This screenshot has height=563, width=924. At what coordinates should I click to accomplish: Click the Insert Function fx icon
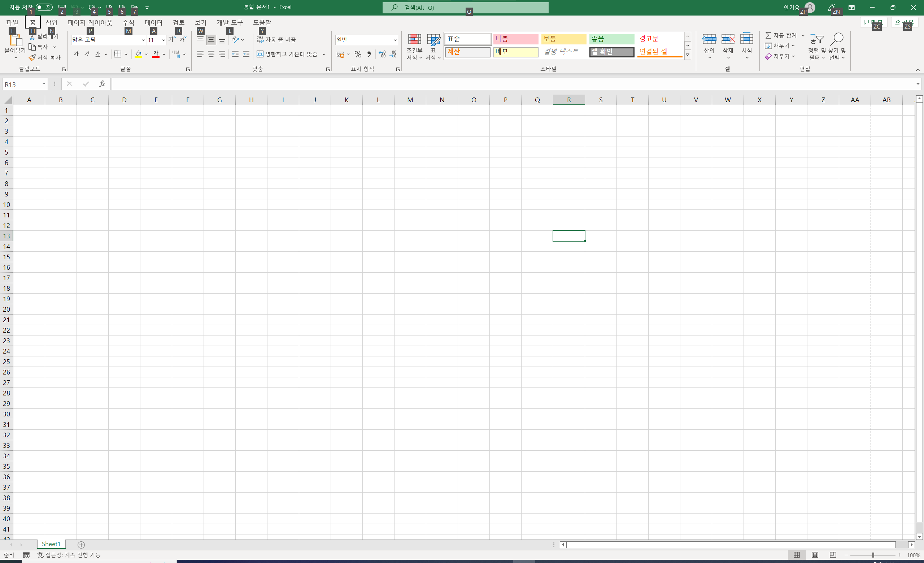point(102,84)
